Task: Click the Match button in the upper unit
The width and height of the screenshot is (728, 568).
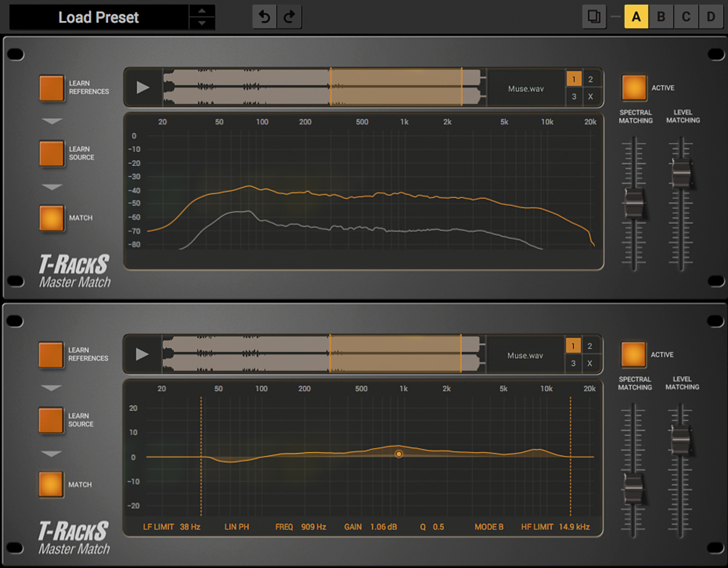Action: click(x=52, y=218)
